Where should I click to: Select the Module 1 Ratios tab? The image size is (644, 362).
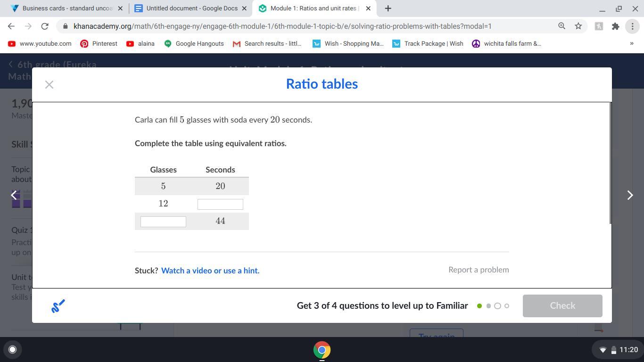[314, 8]
